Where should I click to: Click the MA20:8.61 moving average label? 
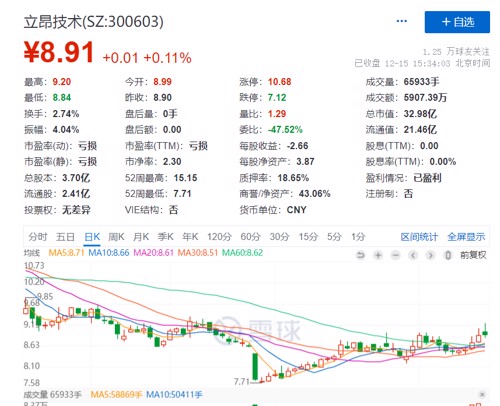click(x=154, y=253)
